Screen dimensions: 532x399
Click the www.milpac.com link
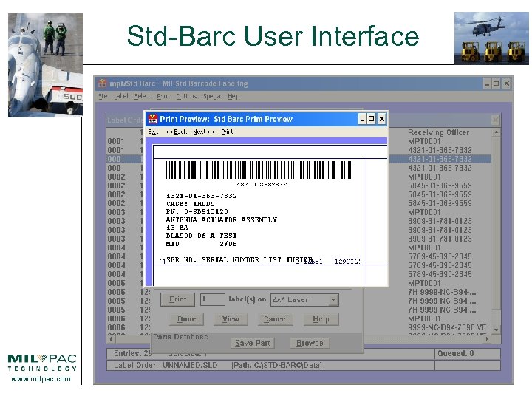(41, 379)
